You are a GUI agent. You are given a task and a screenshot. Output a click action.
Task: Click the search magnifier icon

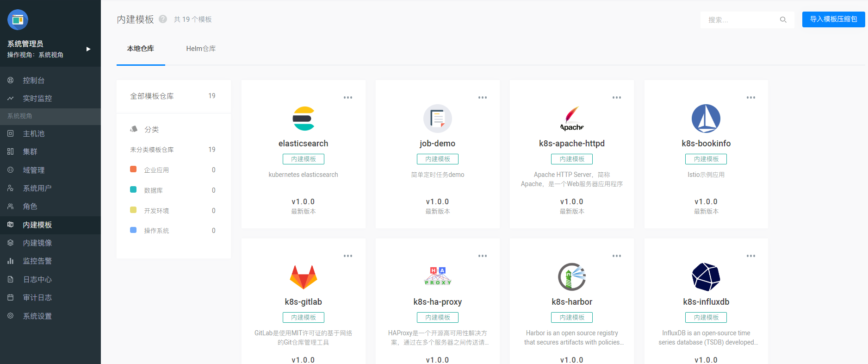pos(783,19)
